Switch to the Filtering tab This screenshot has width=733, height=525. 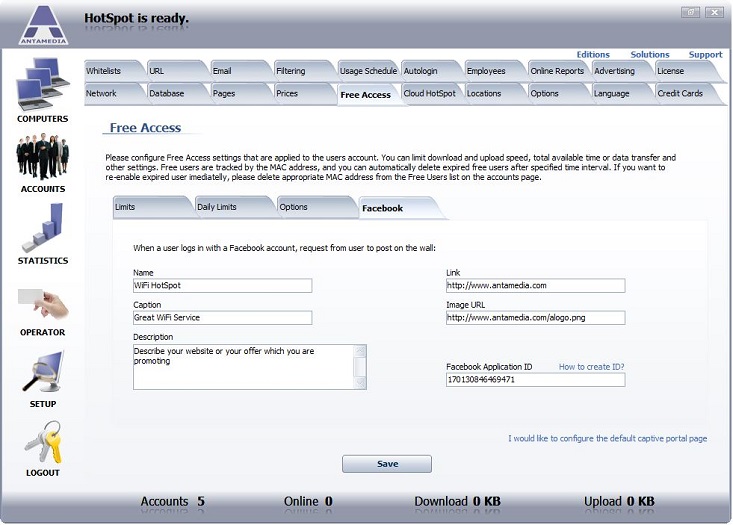[x=302, y=71]
